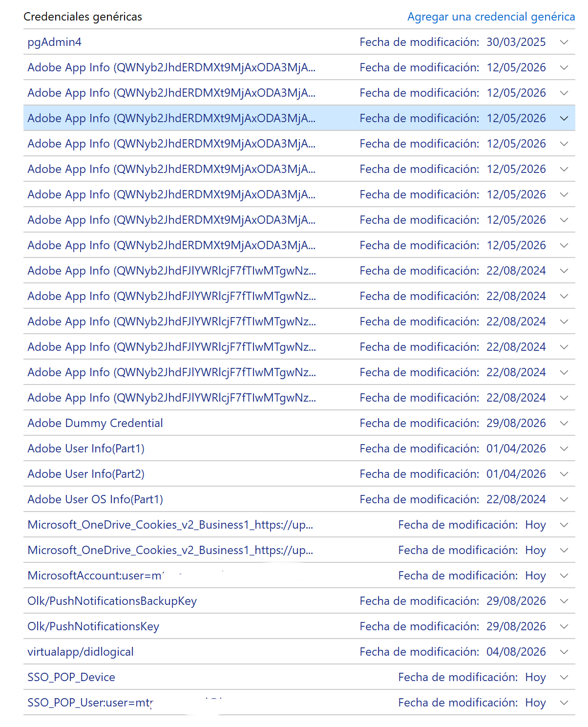Expand the Olk/PushNotificationsKey chevron

pyautogui.click(x=564, y=626)
